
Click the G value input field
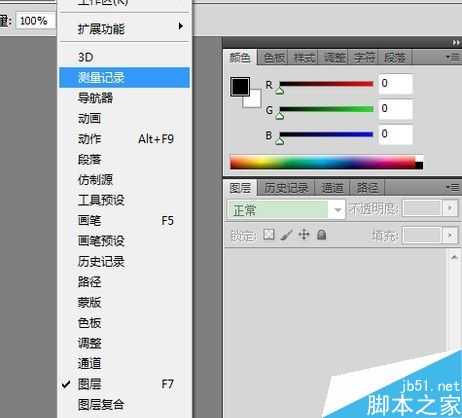395,109
